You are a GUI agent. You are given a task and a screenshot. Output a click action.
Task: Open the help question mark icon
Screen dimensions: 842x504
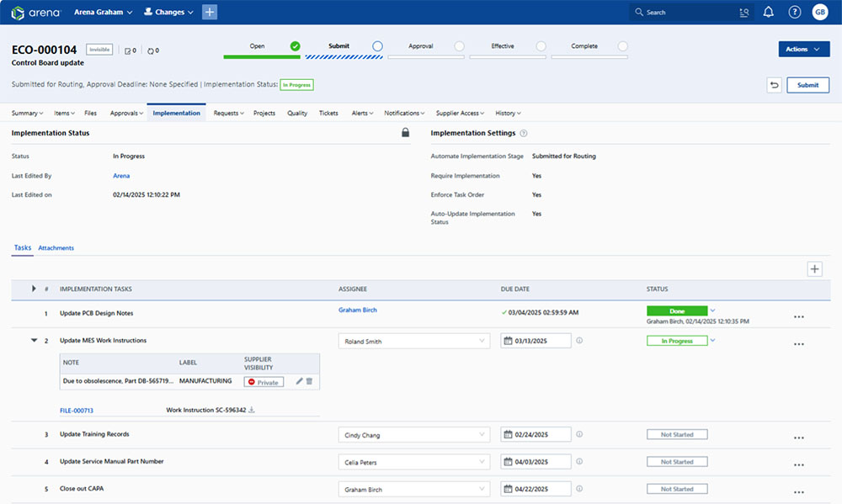point(794,12)
